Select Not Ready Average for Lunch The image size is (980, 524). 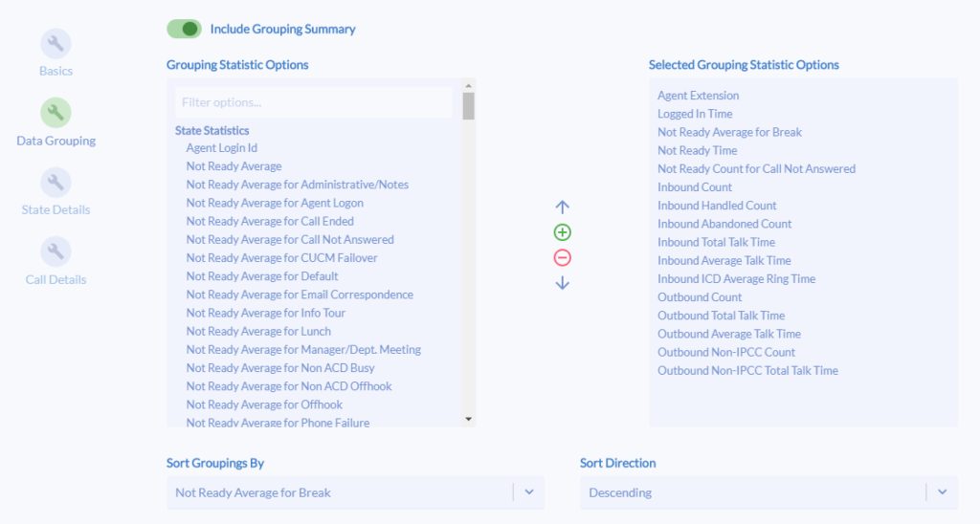tap(258, 331)
